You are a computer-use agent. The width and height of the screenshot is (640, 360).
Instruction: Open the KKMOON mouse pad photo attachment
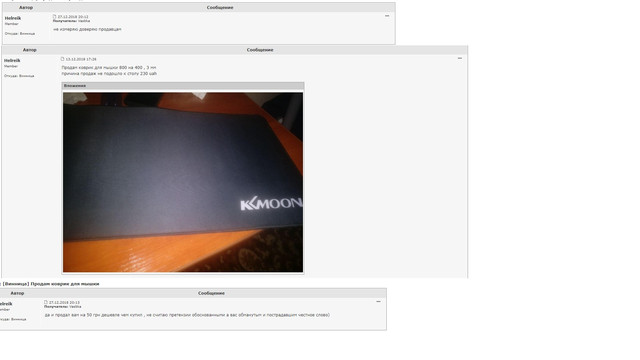[x=183, y=182]
